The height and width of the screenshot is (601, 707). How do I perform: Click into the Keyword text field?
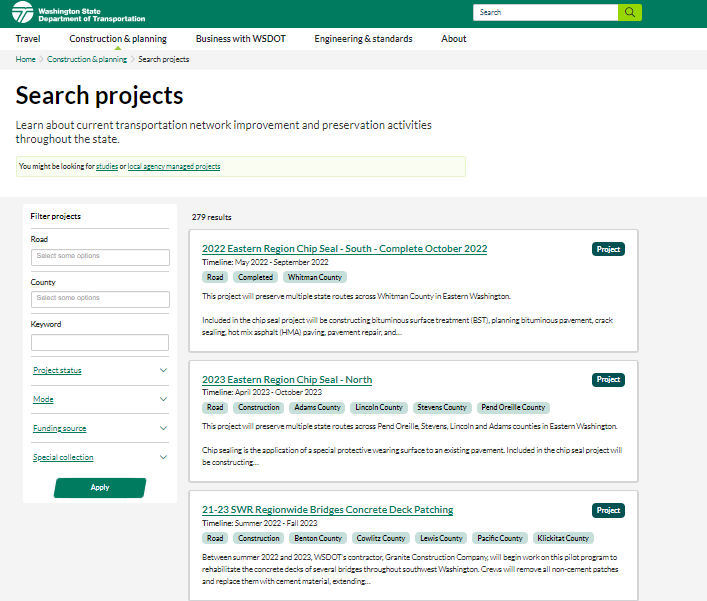(x=100, y=342)
